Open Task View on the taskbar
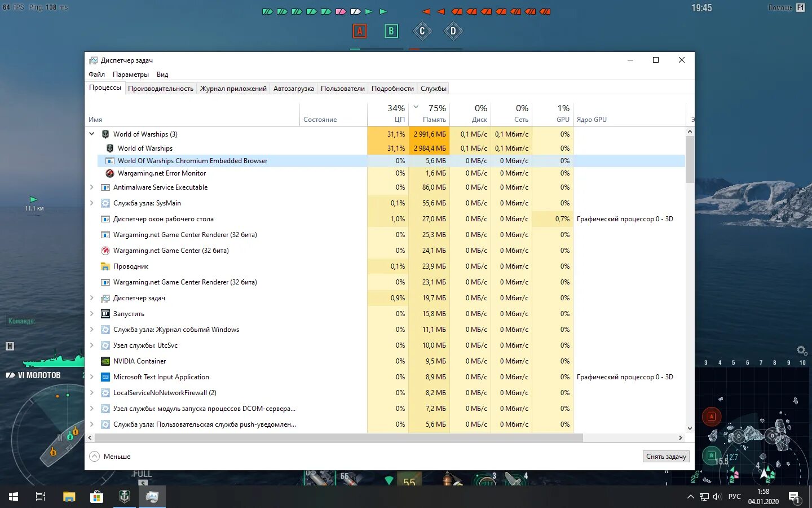 click(41, 497)
